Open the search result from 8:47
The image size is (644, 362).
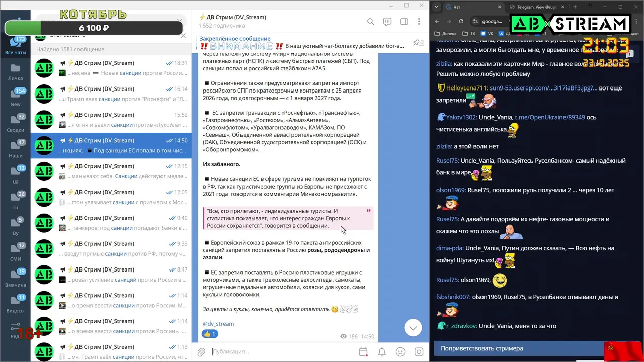point(111,275)
